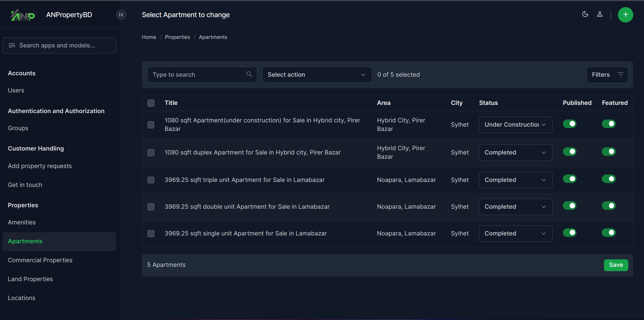The width and height of the screenshot is (644, 320).
Task: Open Commercial Properties in the sidebar
Action: click(x=40, y=260)
